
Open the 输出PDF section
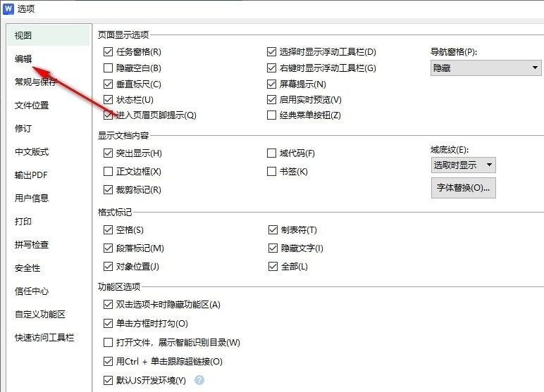(31, 175)
